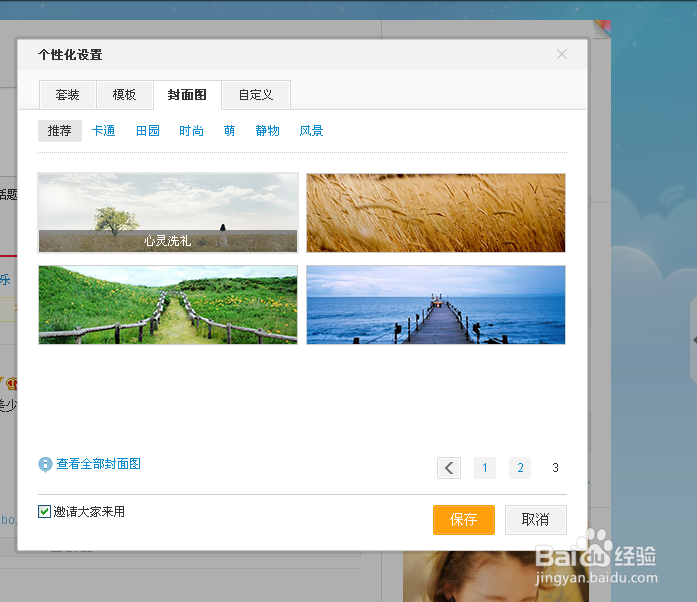The width and height of the screenshot is (697, 602).
Task: Show 田园 cover images
Action: pyautogui.click(x=148, y=131)
